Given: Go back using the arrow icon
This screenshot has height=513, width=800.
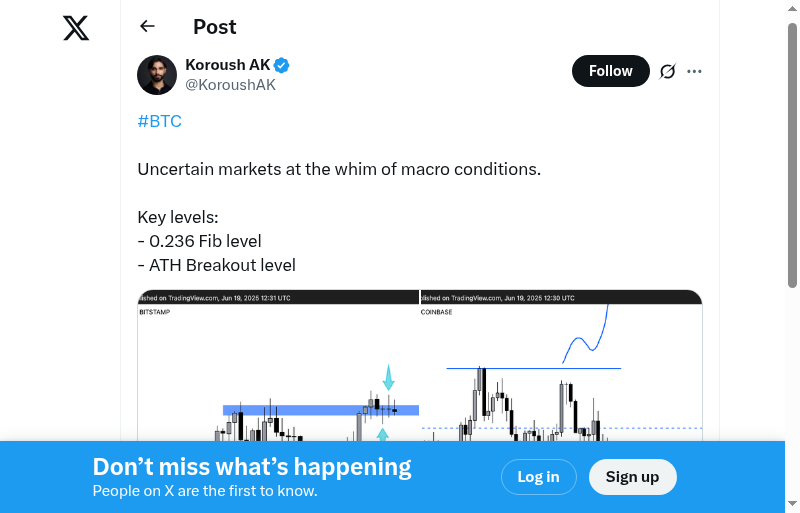Looking at the screenshot, I should click(148, 27).
